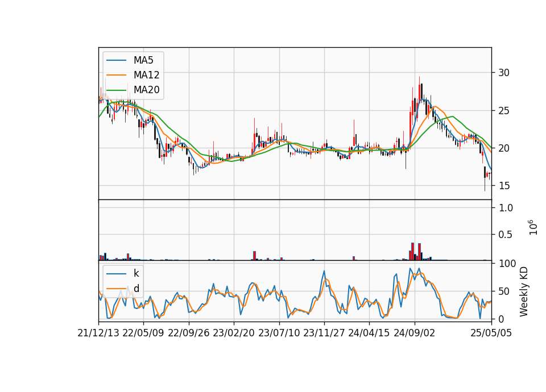Click the 24/04/15 date label
The height and width of the screenshot is (392, 546).
[x=369, y=333]
